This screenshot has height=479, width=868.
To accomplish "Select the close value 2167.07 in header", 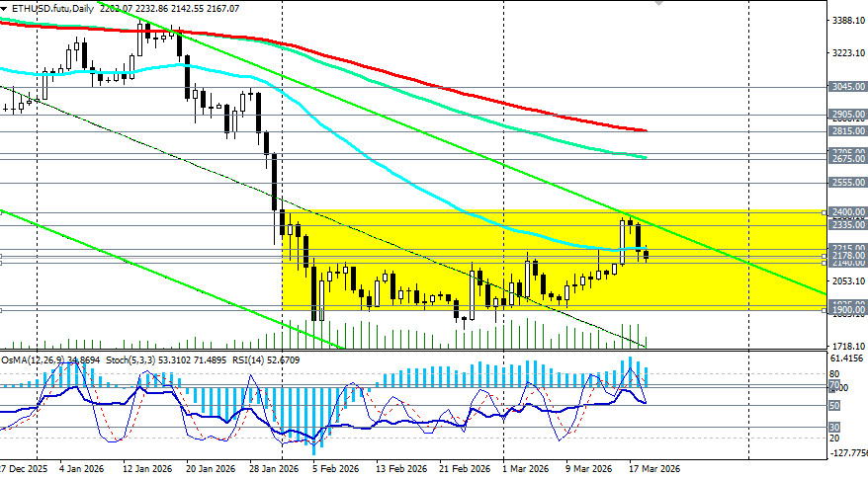I will [x=222, y=9].
